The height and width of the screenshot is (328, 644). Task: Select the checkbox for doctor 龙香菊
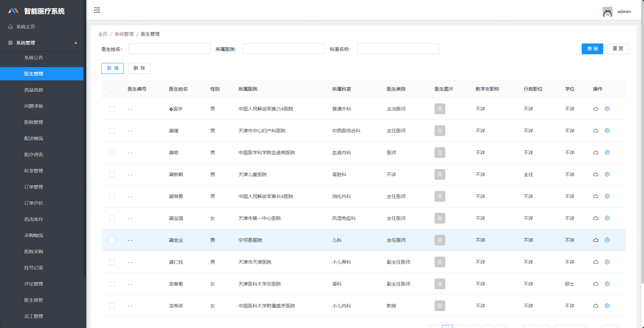pos(112,284)
